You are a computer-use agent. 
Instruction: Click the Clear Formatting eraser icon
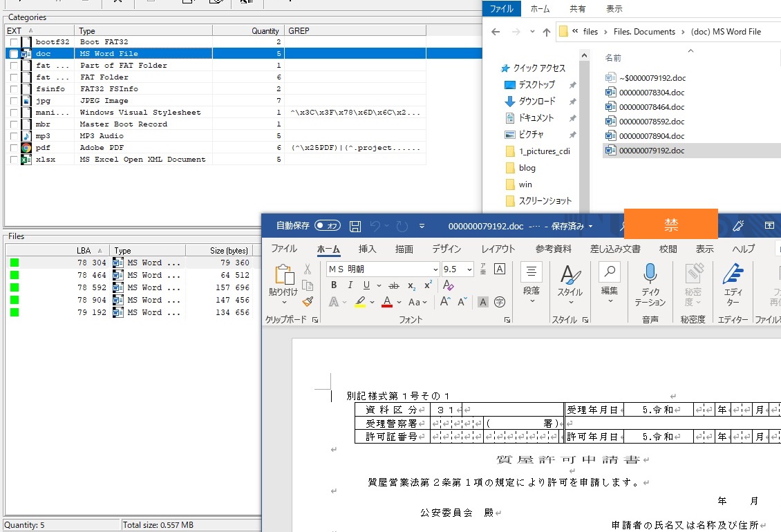[448, 285]
